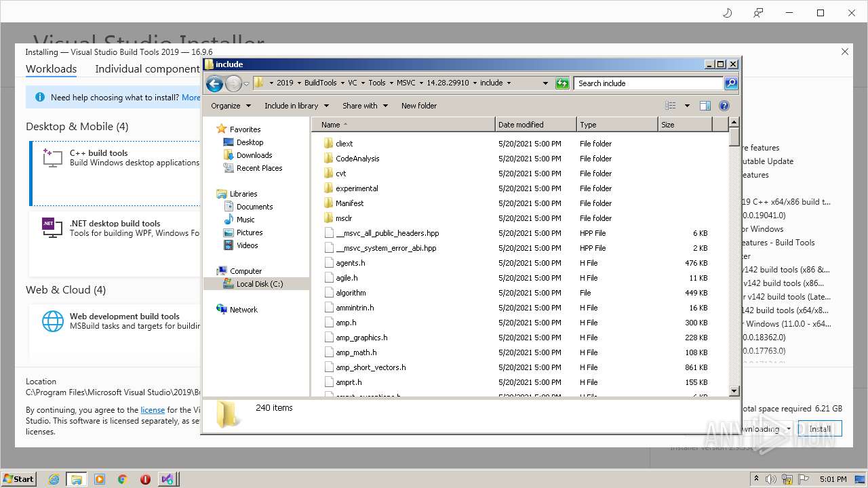Sort by Size column header
This screenshot has height=488, width=868.
coord(685,125)
